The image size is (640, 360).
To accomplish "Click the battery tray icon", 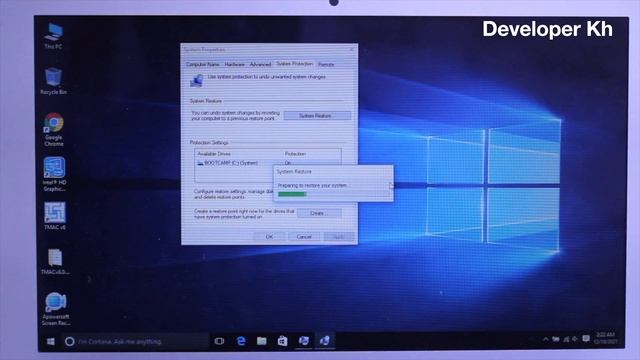I will tap(556, 339).
